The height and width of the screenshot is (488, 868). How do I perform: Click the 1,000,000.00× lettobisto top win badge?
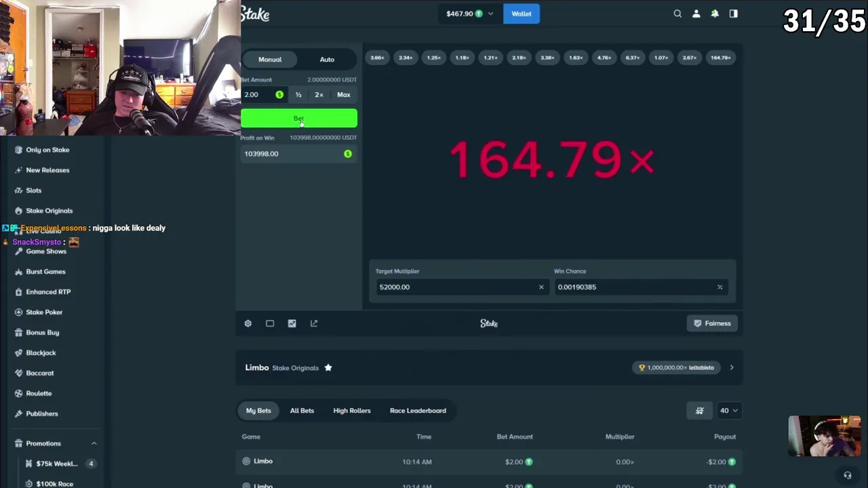(677, 367)
